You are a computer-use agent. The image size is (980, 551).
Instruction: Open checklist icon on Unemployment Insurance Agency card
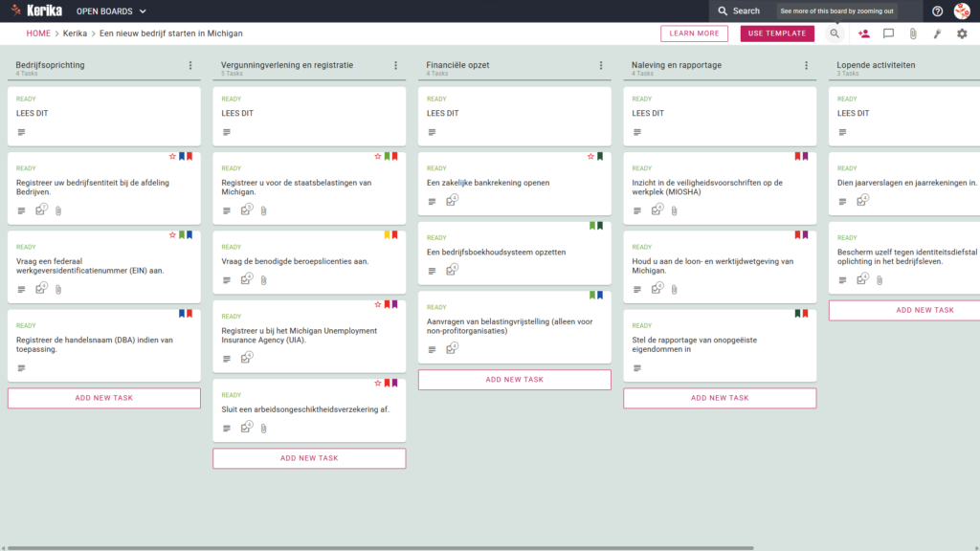point(246,358)
